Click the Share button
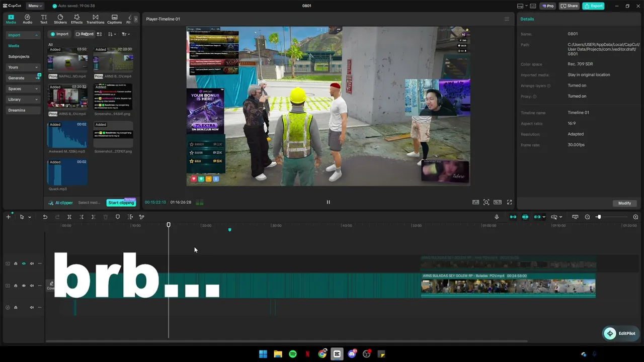This screenshot has width=644, height=362. pyautogui.click(x=570, y=6)
